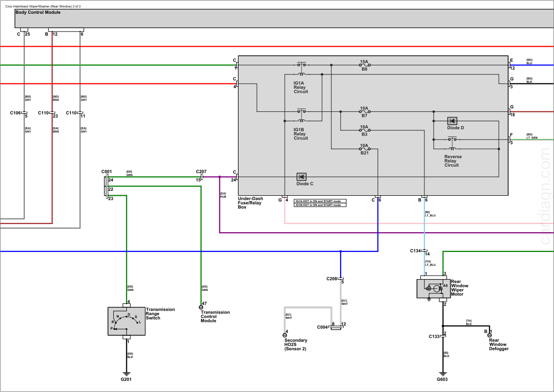Select the IG1A relay switch symbol

(301, 65)
